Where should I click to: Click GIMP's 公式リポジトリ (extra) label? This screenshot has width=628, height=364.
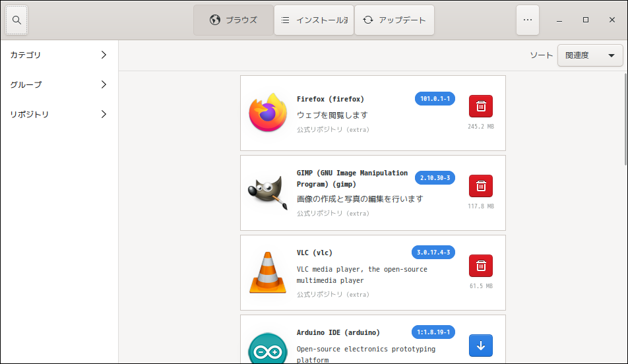coord(333,214)
